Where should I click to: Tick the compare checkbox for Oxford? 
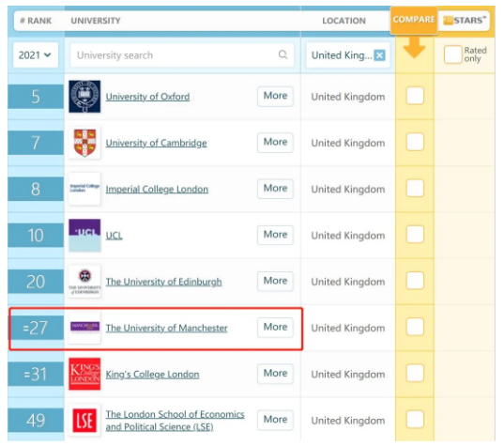(415, 96)
